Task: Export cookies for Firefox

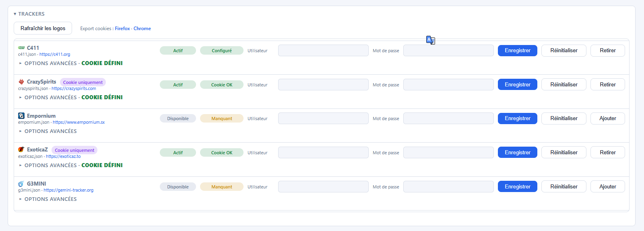Action: (x=122, y=29)
